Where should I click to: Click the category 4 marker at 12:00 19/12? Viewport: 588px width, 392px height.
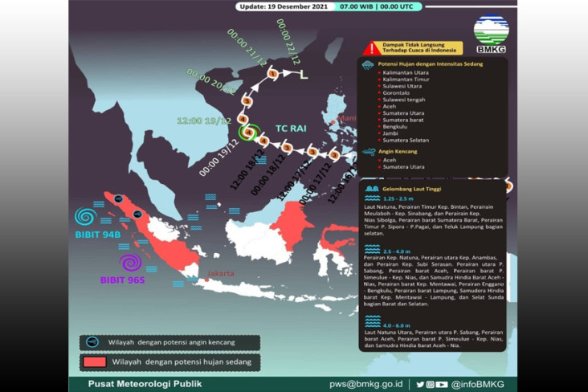click(x=243, y=120)
